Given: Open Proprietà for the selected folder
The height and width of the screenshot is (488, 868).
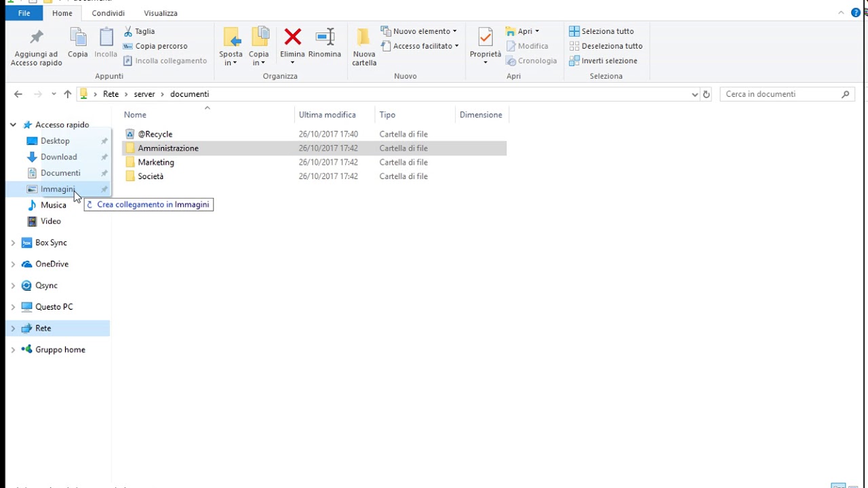Looking at the screenshot, I should click(486, 47).
